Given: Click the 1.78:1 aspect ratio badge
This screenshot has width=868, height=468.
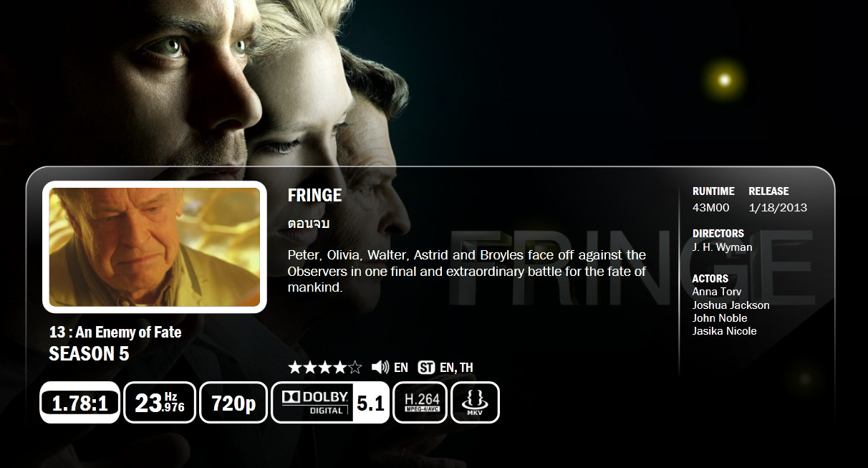Looking at the screenshot, I should coord(79,403).
